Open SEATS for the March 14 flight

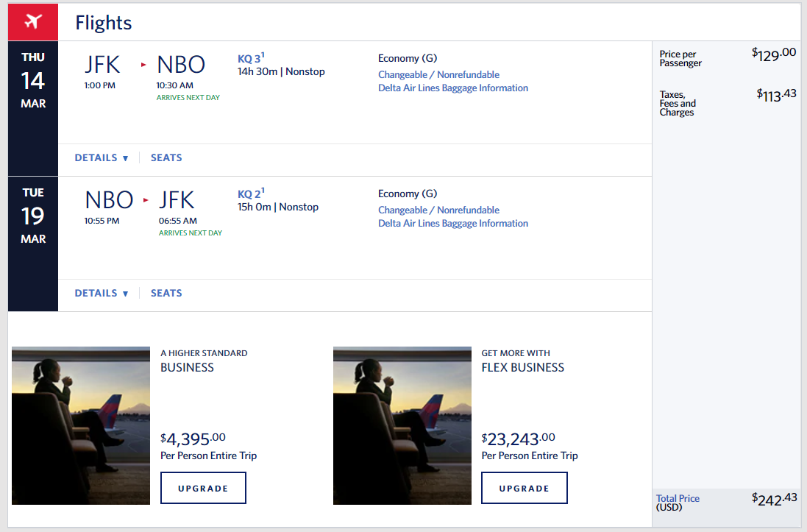(166, 158)
